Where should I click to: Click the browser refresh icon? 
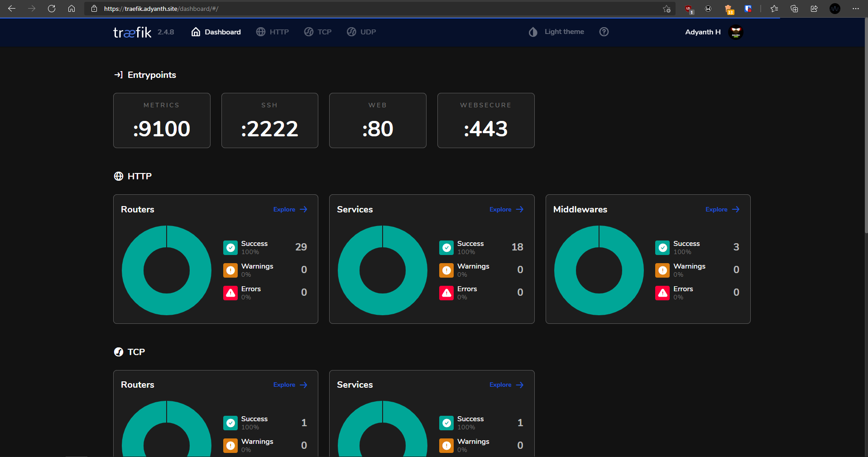[52, 9]
